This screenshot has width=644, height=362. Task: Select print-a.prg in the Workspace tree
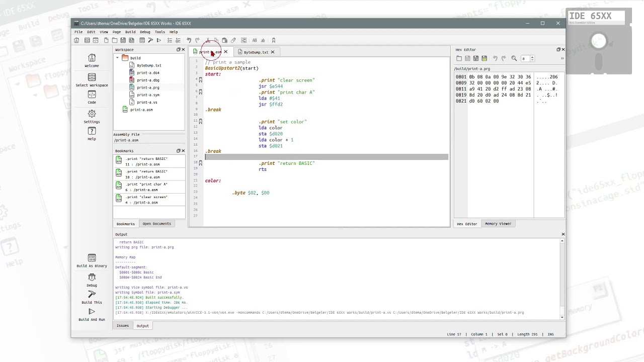pos(148,87)
